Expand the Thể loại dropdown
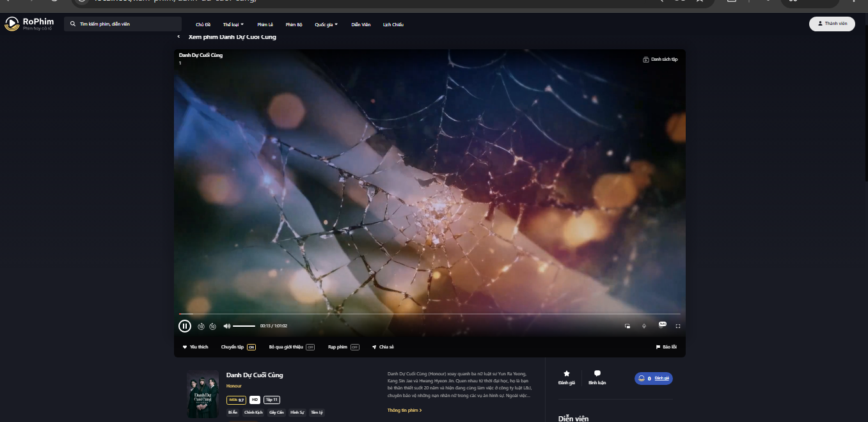Image resolution: width=868 pixels, height=422 pixels. tap(232, 24)
